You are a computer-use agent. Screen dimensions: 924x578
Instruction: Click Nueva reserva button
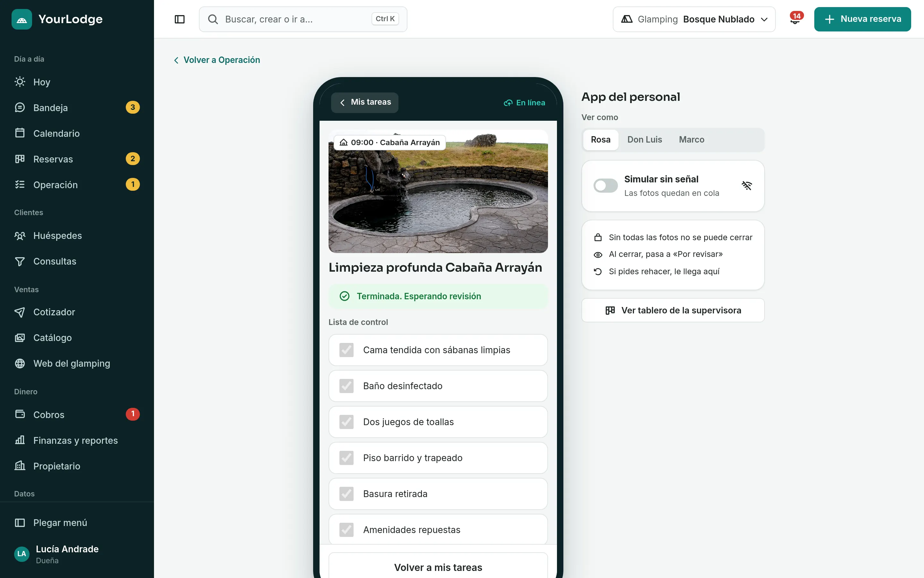click(862, 19)
